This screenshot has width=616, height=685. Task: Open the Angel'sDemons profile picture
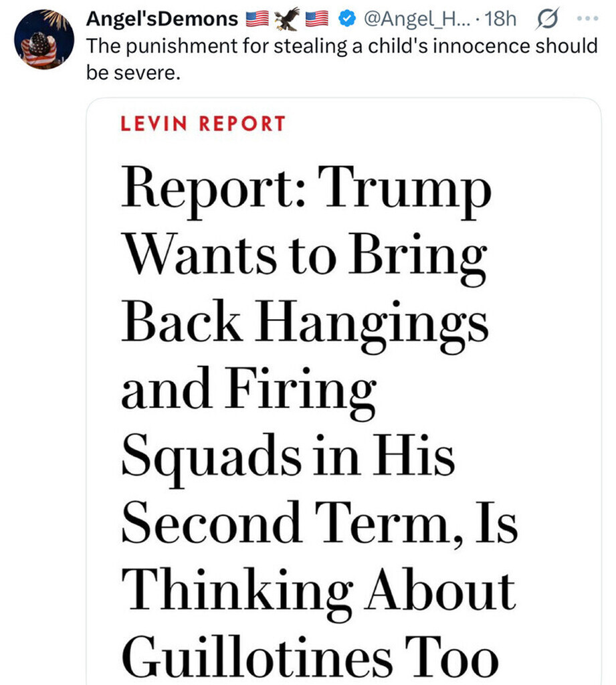point(44,39)
